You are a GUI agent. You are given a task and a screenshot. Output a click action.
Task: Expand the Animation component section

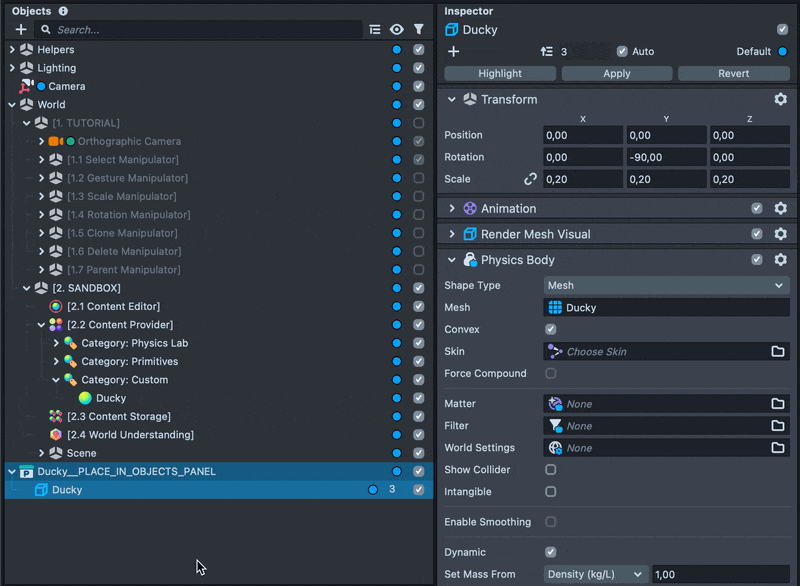[452, 209]
